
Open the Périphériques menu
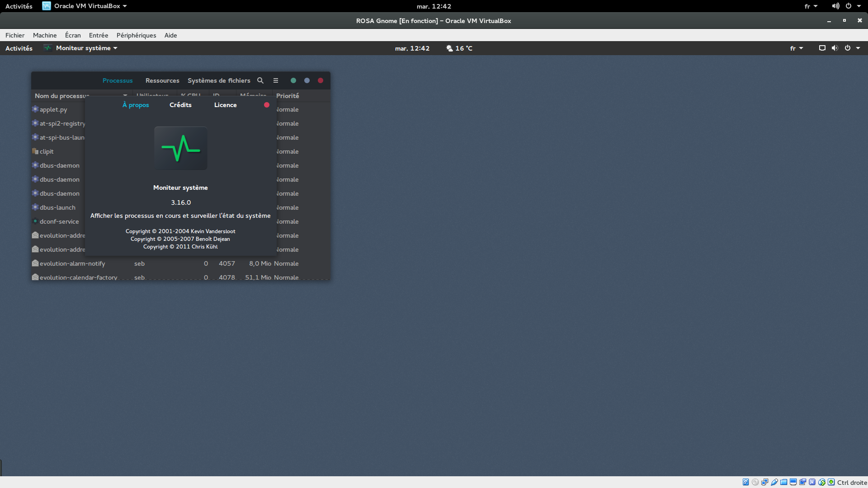(136, 35)
